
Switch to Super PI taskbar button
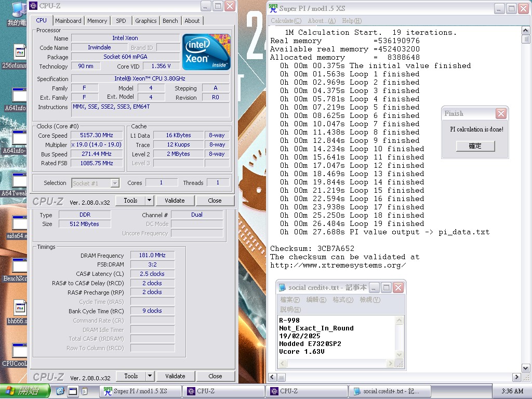coord(140,391)
